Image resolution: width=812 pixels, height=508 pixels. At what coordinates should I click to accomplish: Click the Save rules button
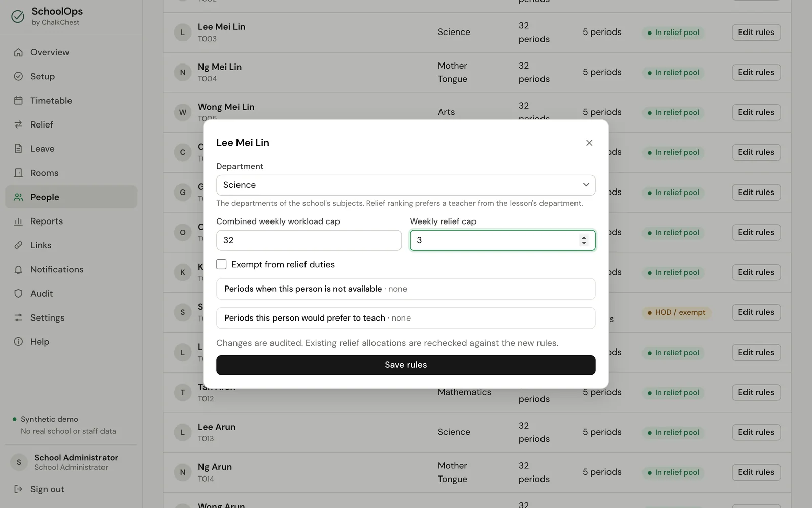click(405, 365)
